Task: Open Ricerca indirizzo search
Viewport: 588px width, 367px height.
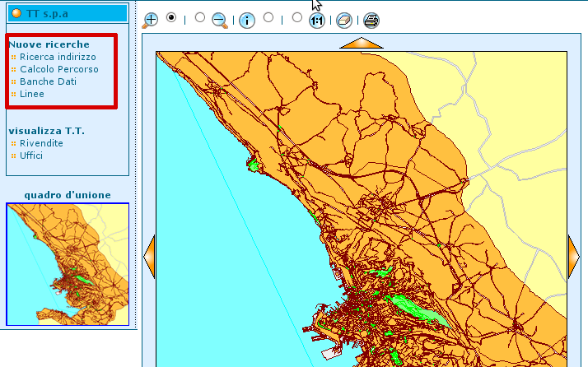Action: click(58, 58)
